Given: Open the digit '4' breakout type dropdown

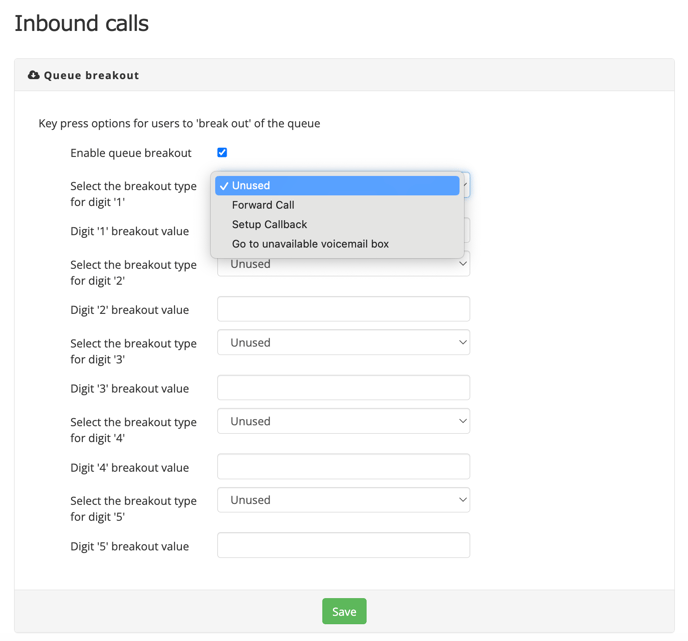Looking at the screenshot, I should click(344, 421).
